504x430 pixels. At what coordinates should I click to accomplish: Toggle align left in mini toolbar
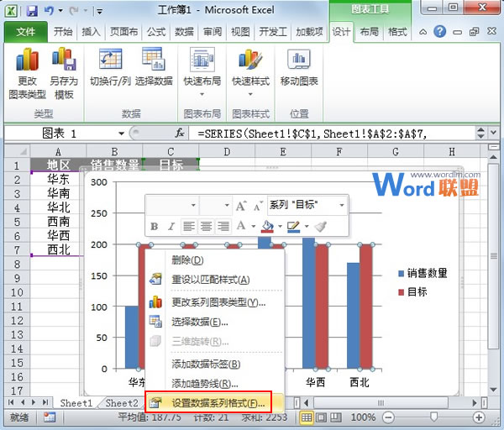189,227
